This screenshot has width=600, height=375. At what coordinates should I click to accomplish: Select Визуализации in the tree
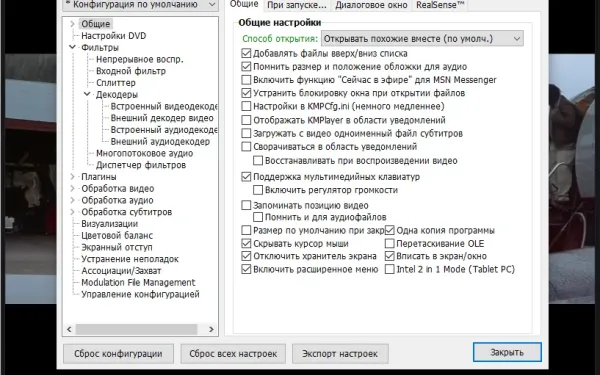pyautogui.click(x=109, y=224)
